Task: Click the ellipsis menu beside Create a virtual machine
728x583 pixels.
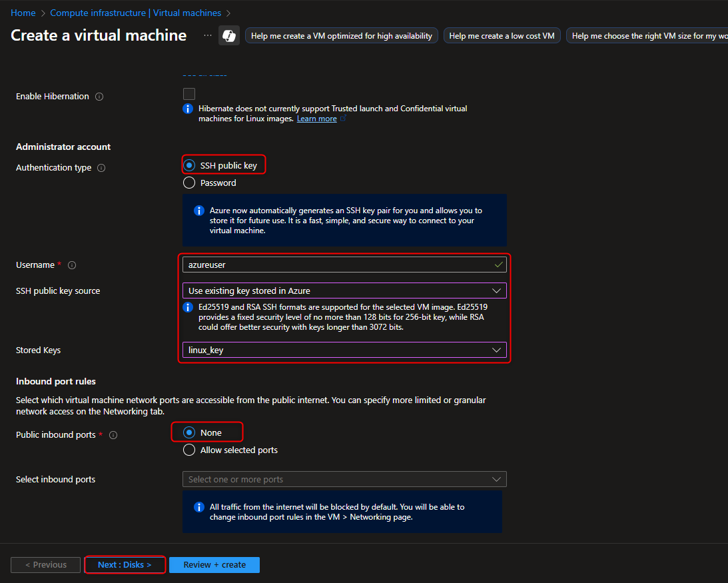Action: point(206,35)
